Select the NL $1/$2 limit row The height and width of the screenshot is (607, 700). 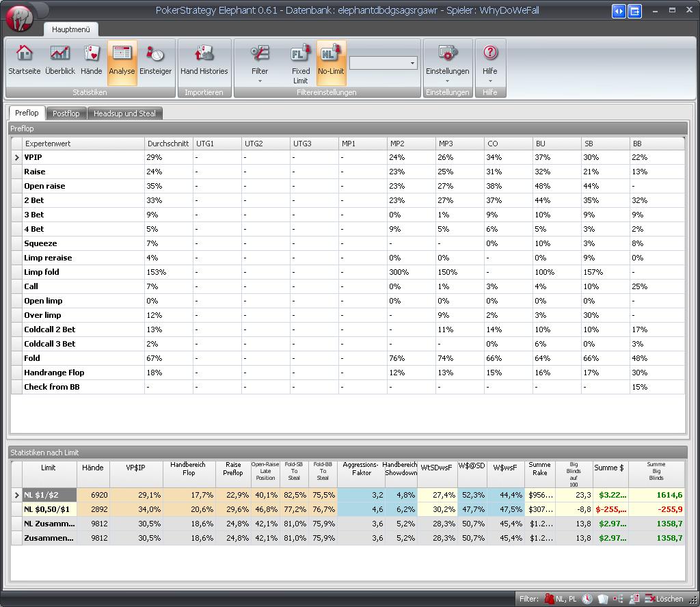pos(347,495)
